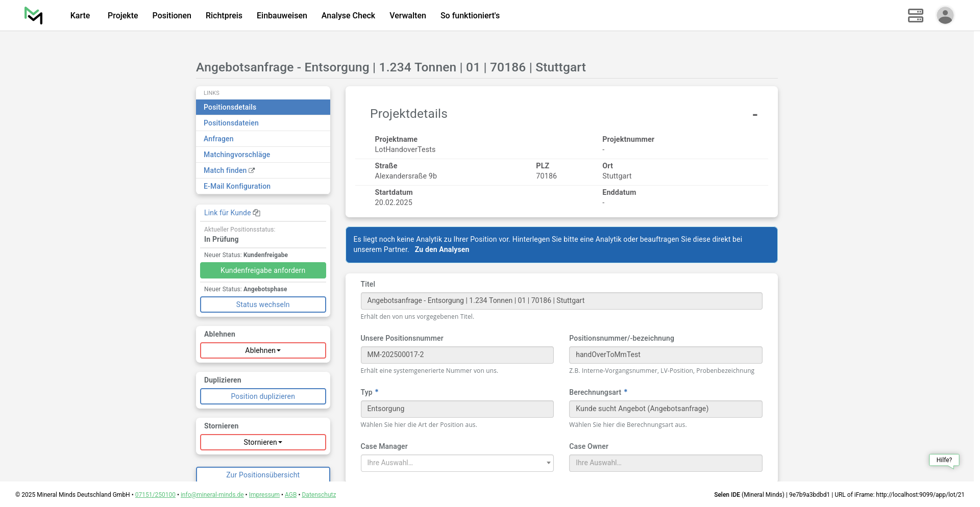Click the Case Owner input field

click(x=665, y=463)
